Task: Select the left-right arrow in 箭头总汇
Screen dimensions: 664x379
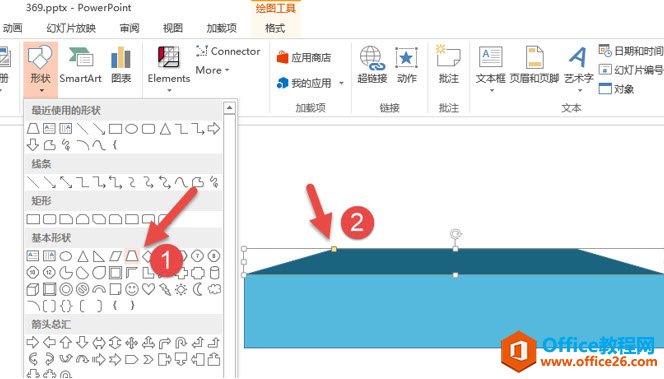Action: (99, 342)
